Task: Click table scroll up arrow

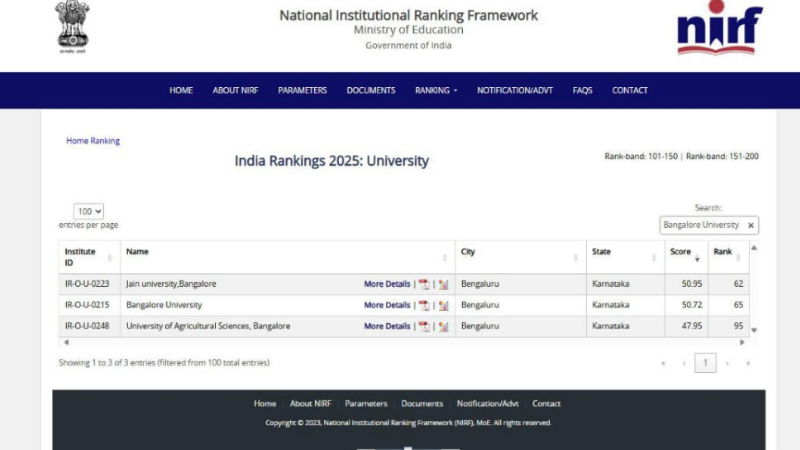Action: click(754, 248)
